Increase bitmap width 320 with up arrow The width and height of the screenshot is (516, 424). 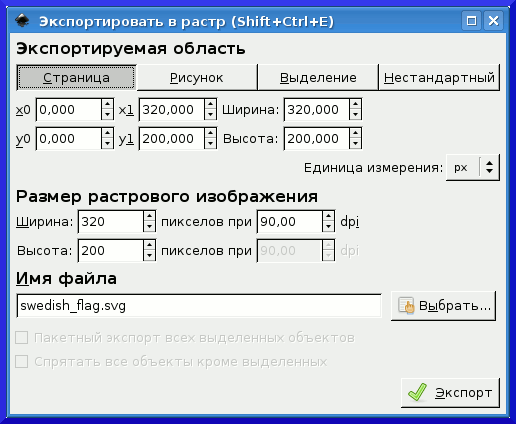click(149, 216)
